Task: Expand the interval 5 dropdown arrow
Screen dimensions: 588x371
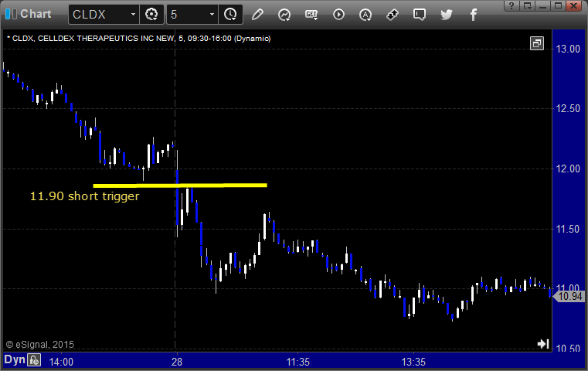Action: click(x=212, y=15)
